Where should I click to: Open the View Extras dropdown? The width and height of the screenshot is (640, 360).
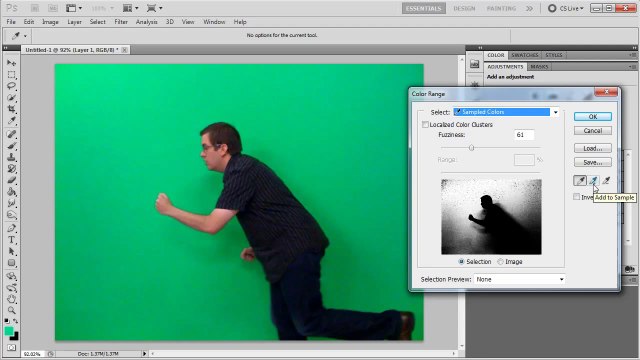pos(74,8)
